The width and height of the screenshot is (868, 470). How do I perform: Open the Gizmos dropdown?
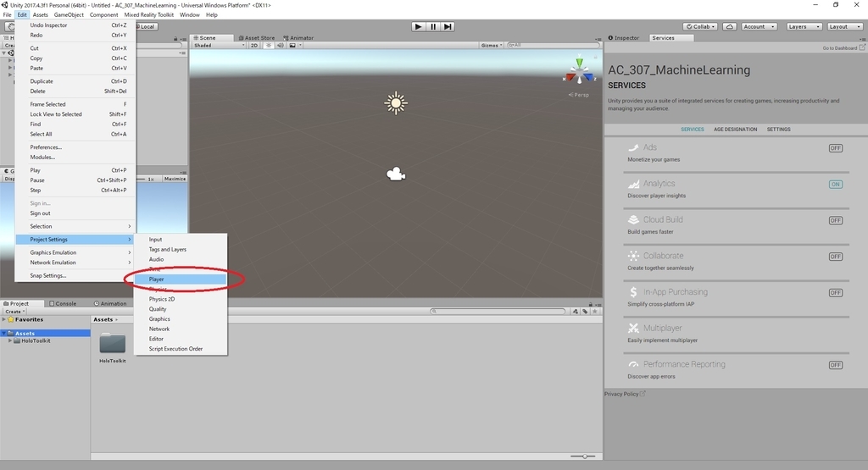[x=492, y=46]
